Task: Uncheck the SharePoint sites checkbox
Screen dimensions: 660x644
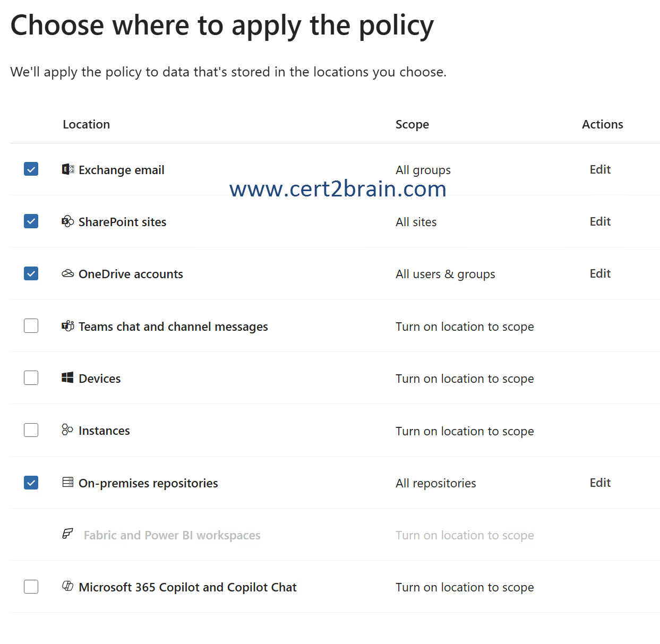Action: click(31, 221)
